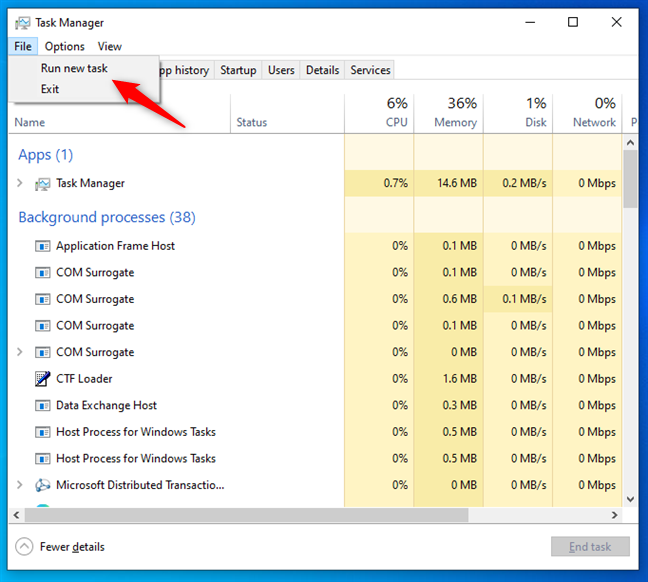Click the Data Exchange Host icon
This screenshot has width=648, height=582.
[43, 405]
